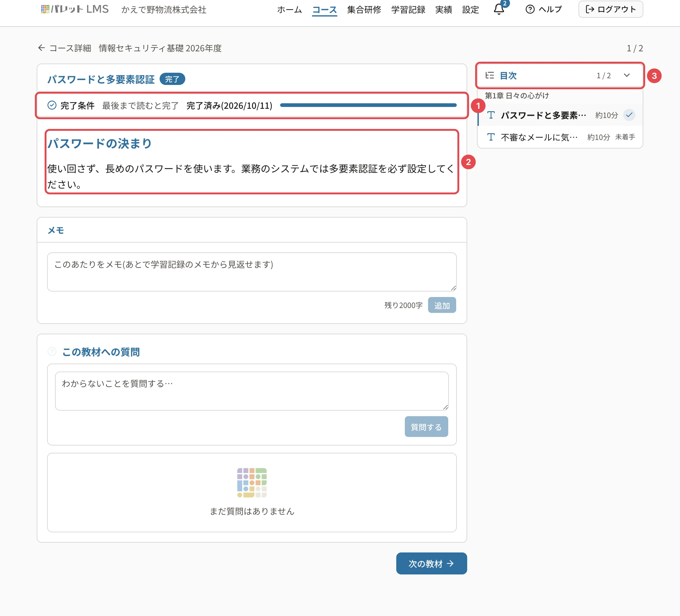Open 不審なメールに気… lesson
The image size is (680, 616).
pyautogui.click(x=560, y=137)
